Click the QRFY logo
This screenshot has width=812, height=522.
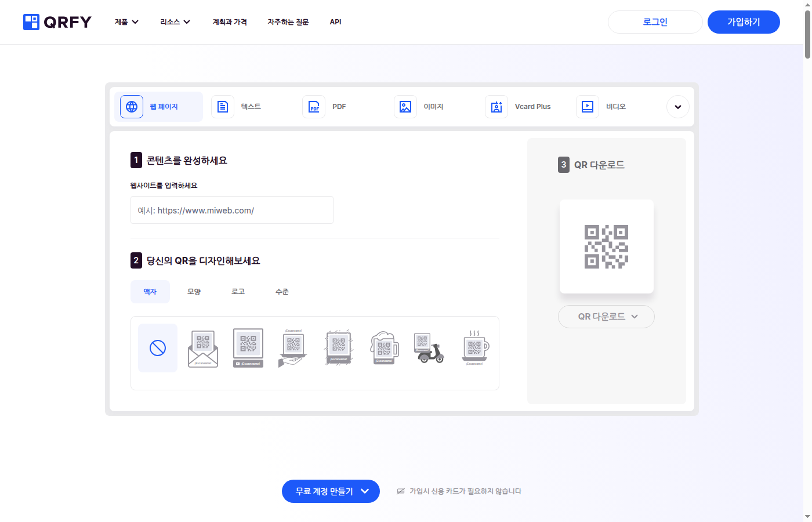click(x=57, y=22)
